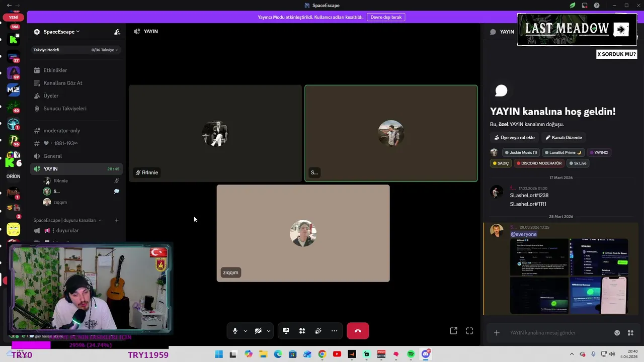Open the ORİON server icon
The height and width of the screenshot is (362, 644).
pyautogui.click(x=13, y=176)
